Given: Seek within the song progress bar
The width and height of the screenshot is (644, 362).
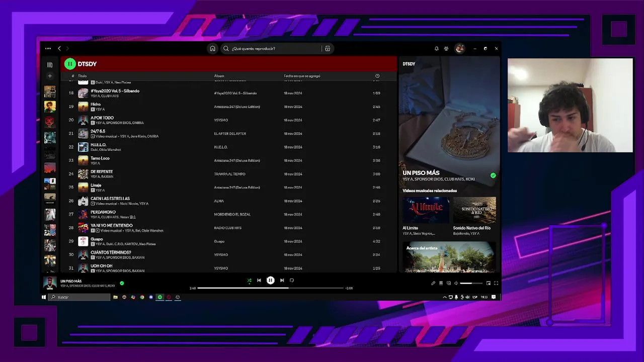Looking at the screenshot, I should [x=270, y=288].
